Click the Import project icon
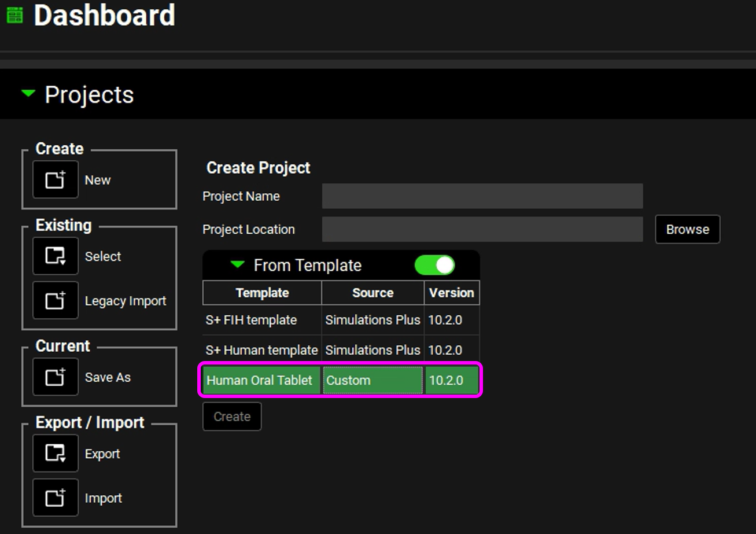 [x=56, y=498]
